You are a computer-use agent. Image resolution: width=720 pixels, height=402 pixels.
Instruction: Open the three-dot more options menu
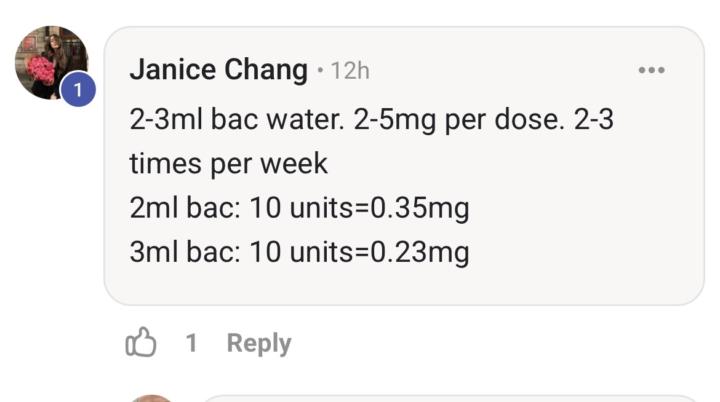652,70
